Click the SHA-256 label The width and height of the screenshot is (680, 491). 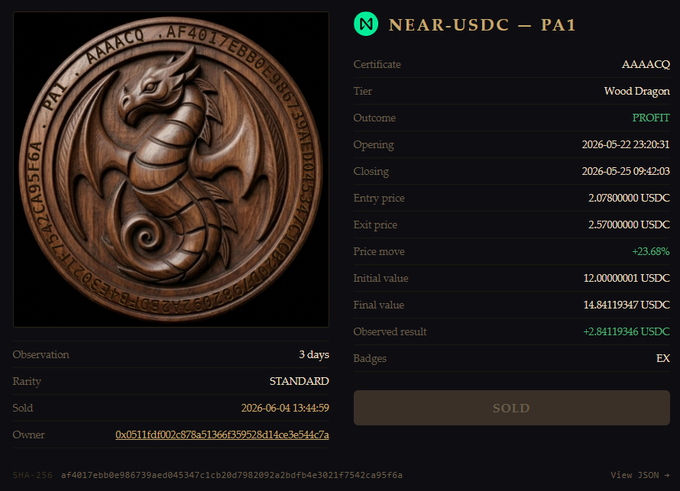(x=33, y=475)
